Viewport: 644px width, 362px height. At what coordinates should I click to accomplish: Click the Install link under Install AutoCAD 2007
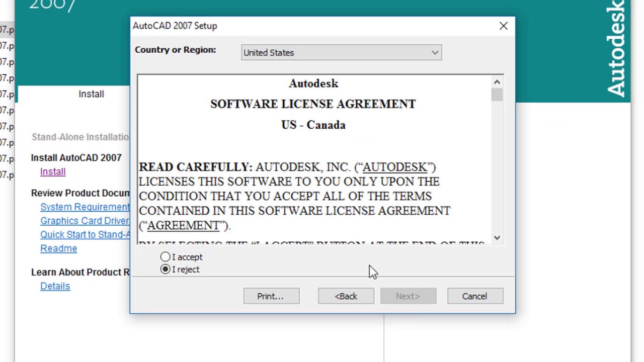pos(53,172)
